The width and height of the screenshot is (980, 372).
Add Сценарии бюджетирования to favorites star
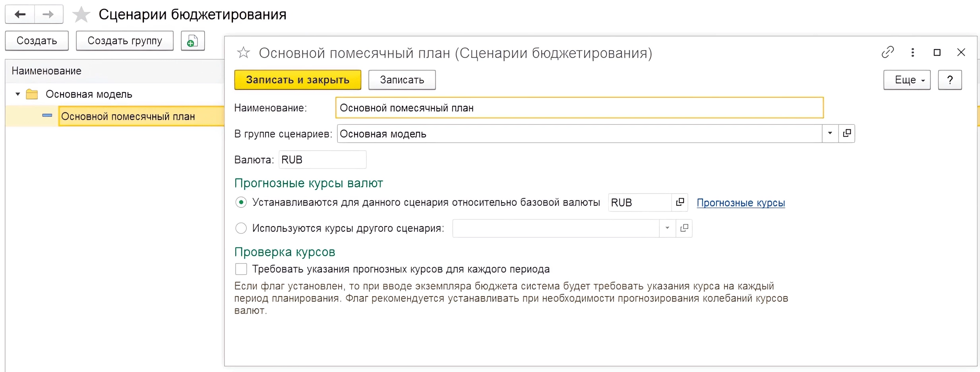(81, 15)
